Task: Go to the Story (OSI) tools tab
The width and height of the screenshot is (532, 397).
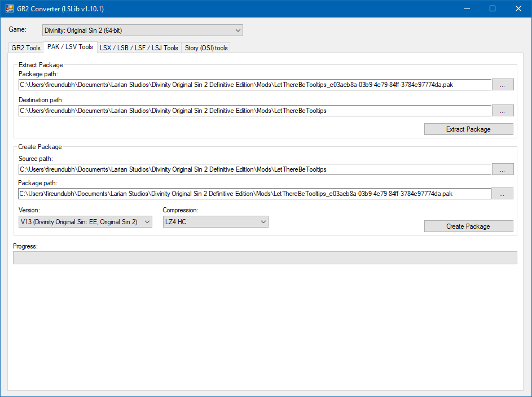Action: click(206, 48)
